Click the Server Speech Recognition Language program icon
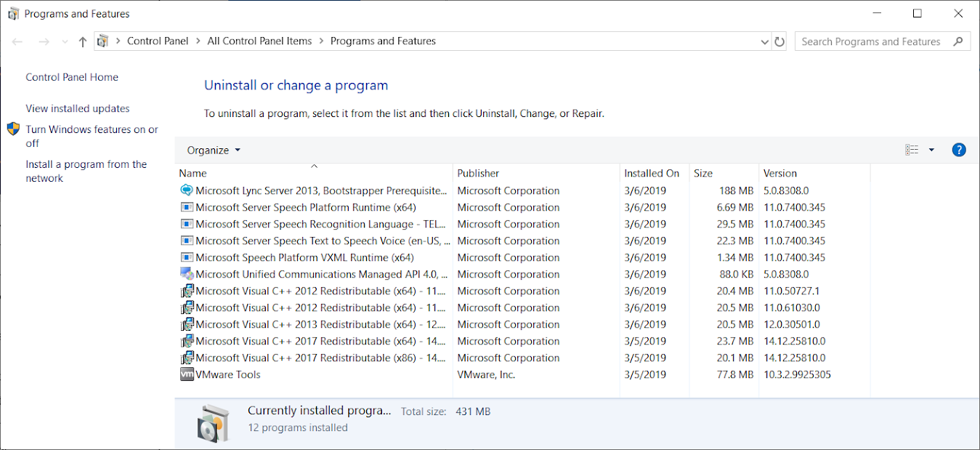 coord(187,224)
